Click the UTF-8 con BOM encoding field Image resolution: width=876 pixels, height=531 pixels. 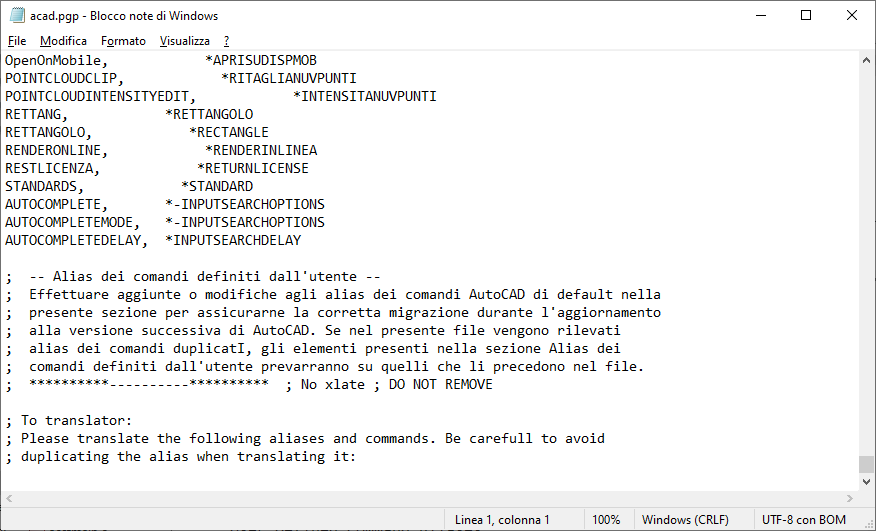(804, 520)
